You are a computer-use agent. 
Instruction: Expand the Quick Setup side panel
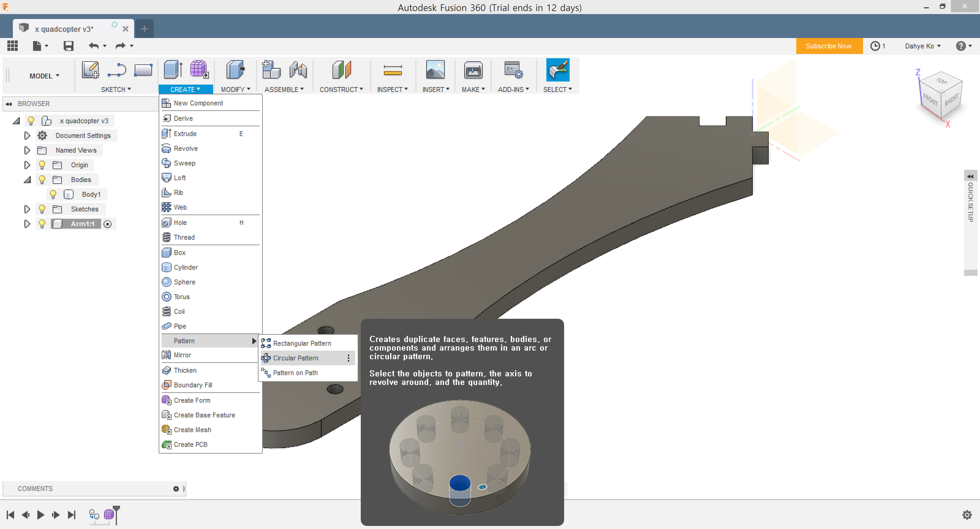[x=971, y=176]
